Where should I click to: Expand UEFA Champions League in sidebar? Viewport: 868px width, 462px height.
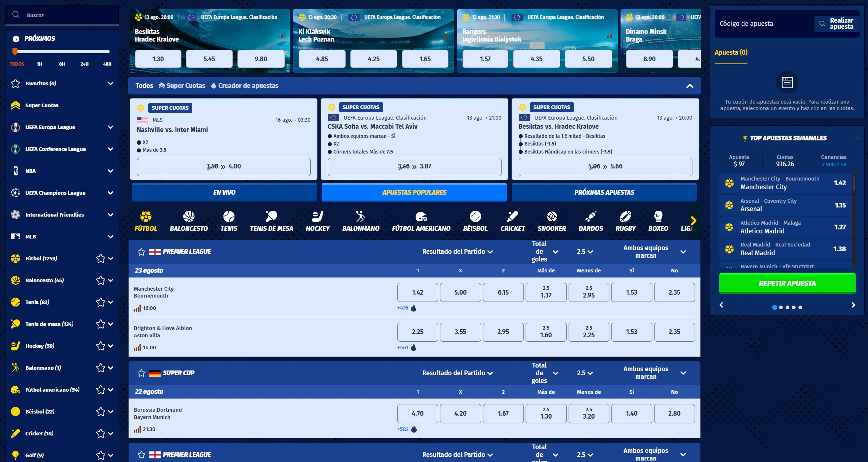(110, 193)
